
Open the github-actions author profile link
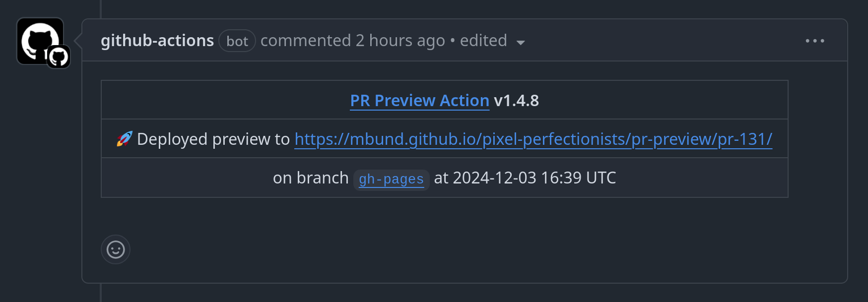click(157, 41)
